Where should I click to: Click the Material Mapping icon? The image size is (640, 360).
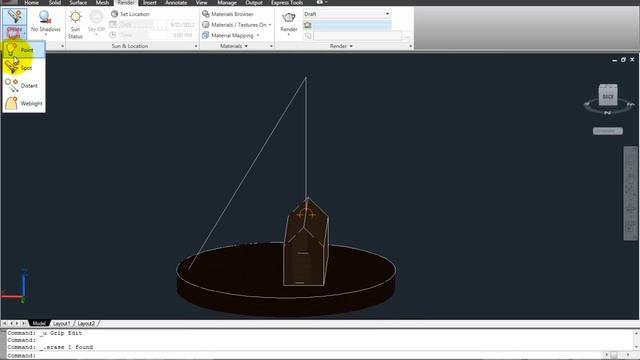point(206,36)
